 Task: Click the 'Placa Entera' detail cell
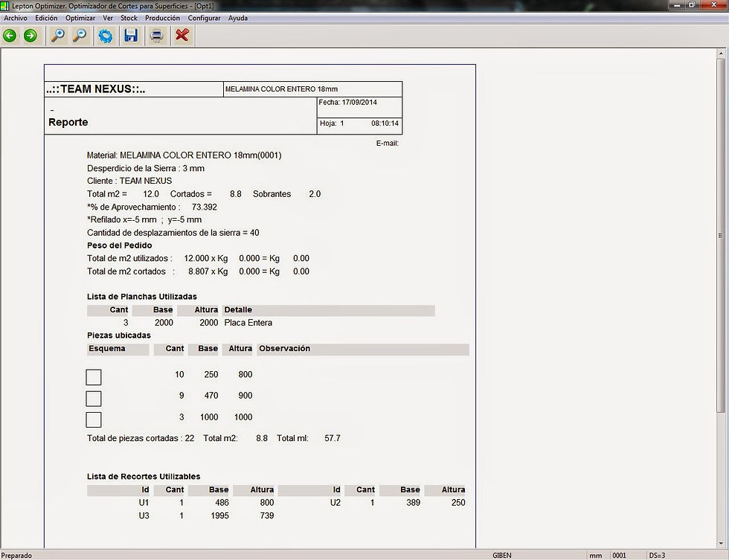coord(248,323)
